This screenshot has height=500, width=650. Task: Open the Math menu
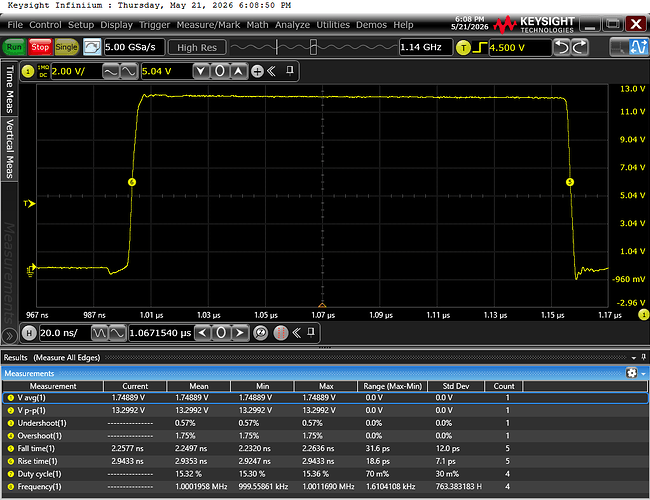(x=257, y=25)
